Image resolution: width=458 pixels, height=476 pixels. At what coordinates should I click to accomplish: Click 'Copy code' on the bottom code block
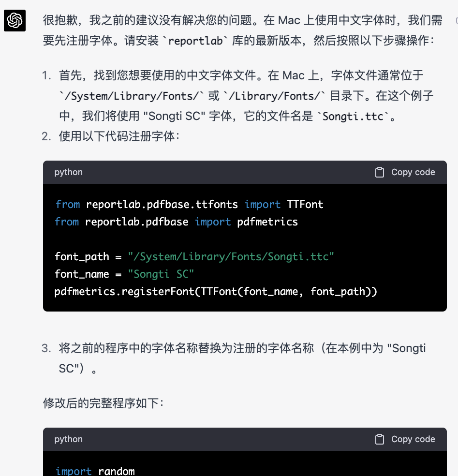(x=413, y=439)
